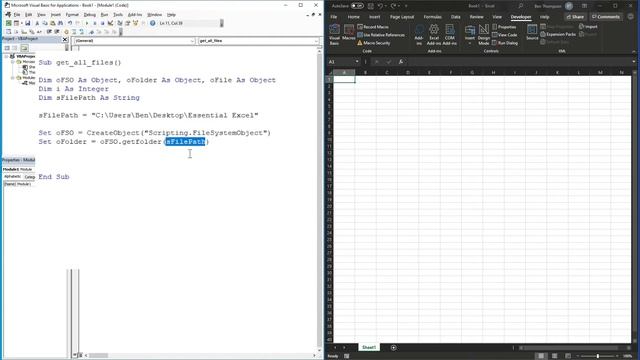Undo in Excel quick access toolbar
The width and height of the screenshot is (640, 360).
pyautogui.click(x=380, y=6)
